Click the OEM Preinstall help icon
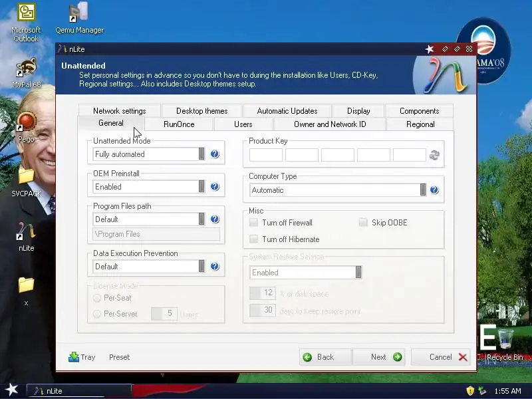The image size is (532, 399). (x=215, y=187)
